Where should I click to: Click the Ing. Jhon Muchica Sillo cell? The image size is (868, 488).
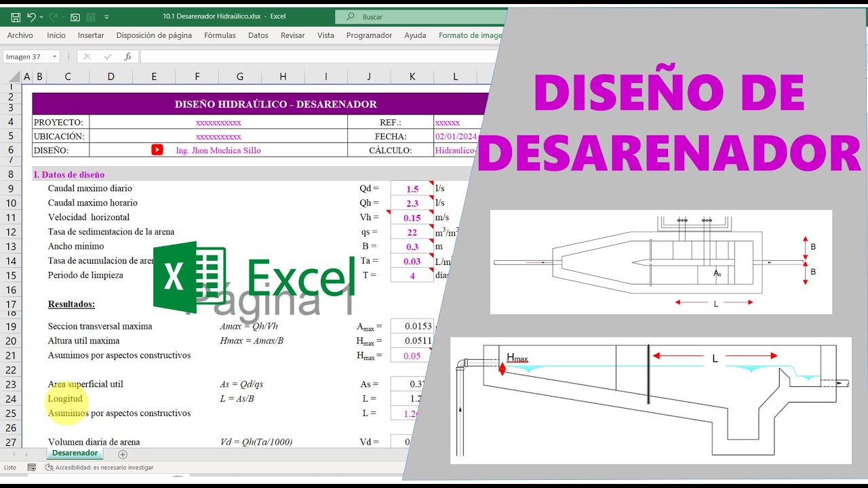tap(218, 150)
